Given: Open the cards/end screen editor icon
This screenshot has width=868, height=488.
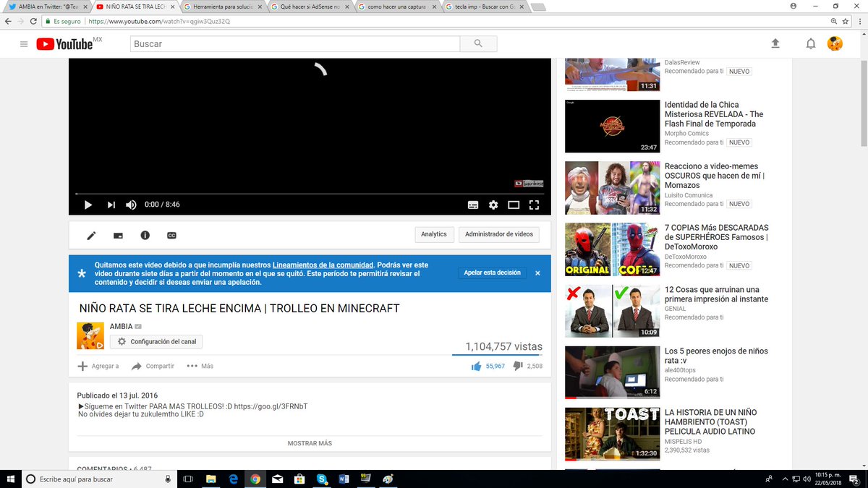Looking at the screenshot, I should coord(118,235).
